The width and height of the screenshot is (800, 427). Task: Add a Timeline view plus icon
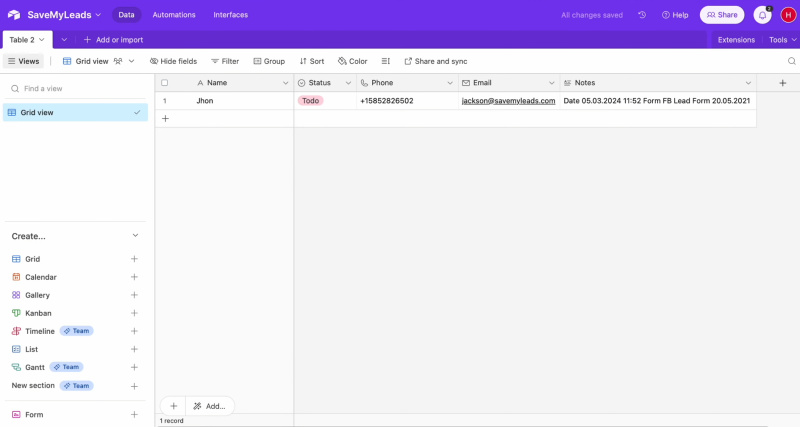[x=134, y=331]
